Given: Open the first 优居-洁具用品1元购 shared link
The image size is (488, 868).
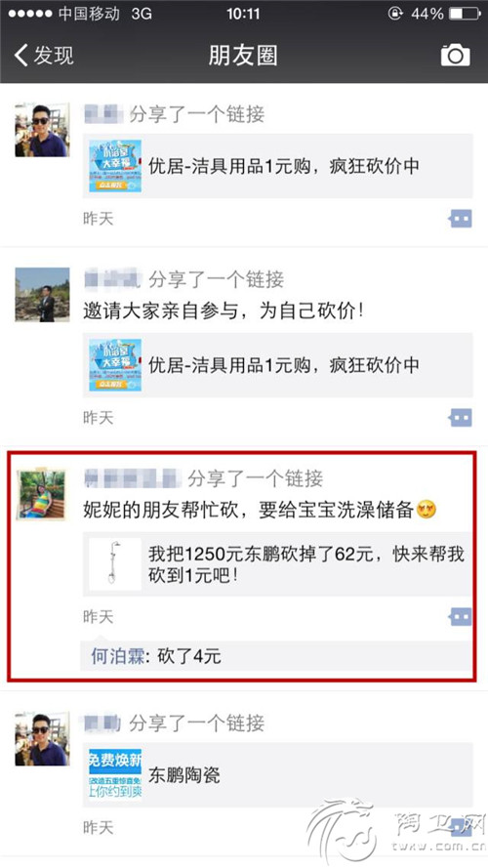Looking at the screenshot, I should point(278,166).
